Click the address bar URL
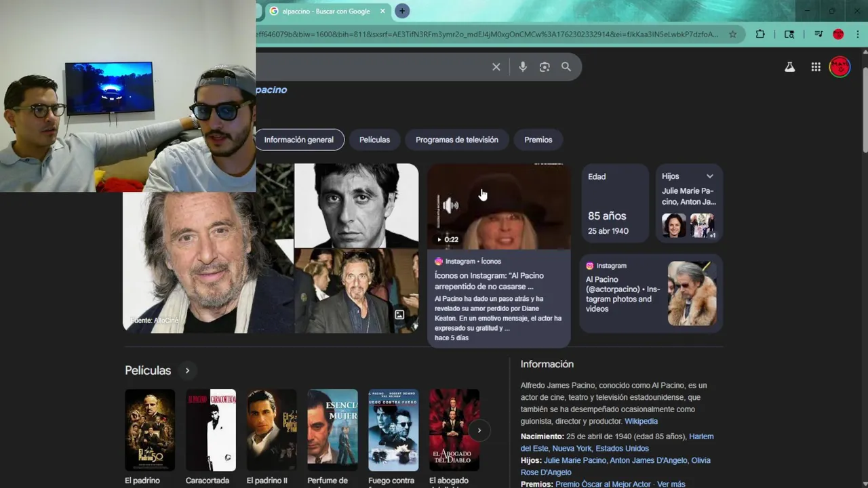 (x=487, y=34)
